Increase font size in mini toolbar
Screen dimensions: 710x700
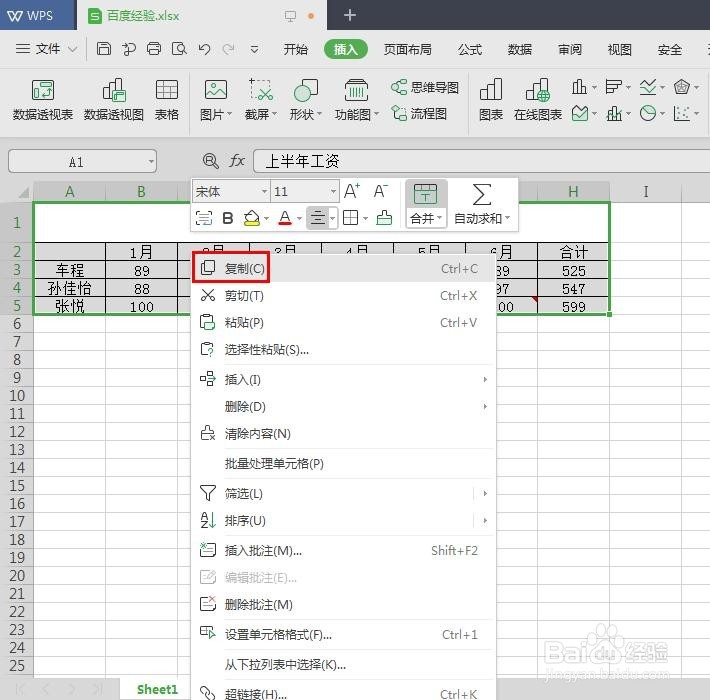pyautogui.click(x=352, y=191)
